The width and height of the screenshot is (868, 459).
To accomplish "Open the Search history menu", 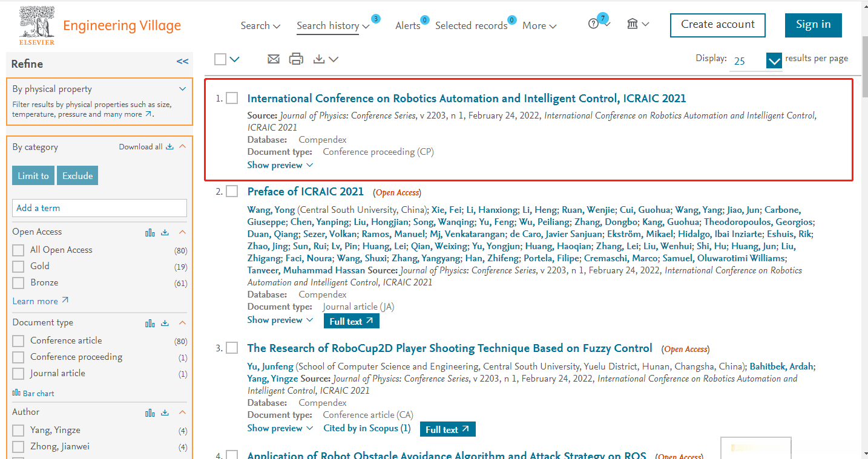I will point(333,25).
